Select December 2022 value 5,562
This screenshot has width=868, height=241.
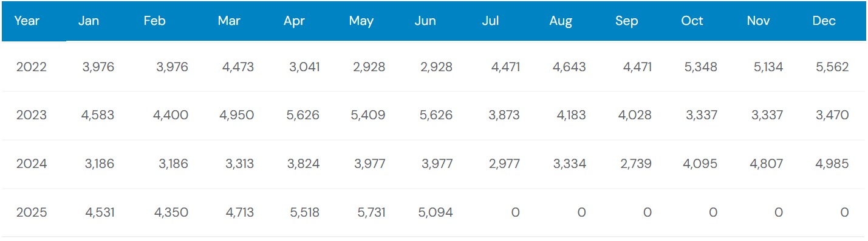[832, 67]
